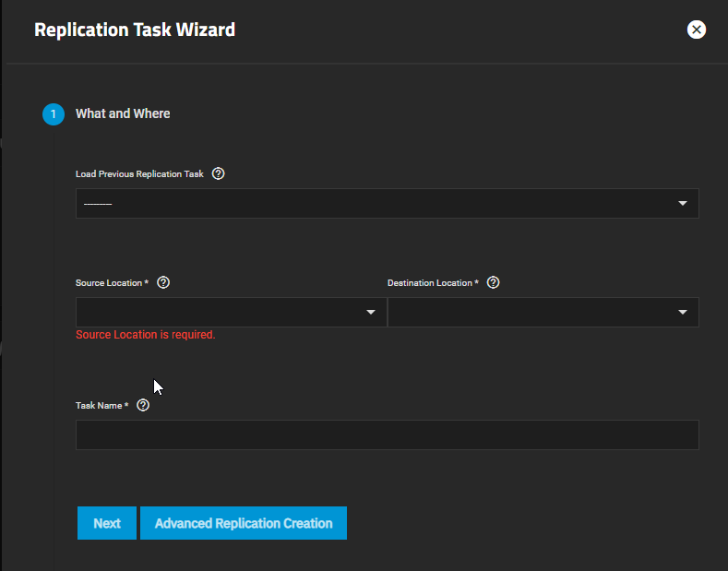Open the Source Location dropdown

coord(232,312)
